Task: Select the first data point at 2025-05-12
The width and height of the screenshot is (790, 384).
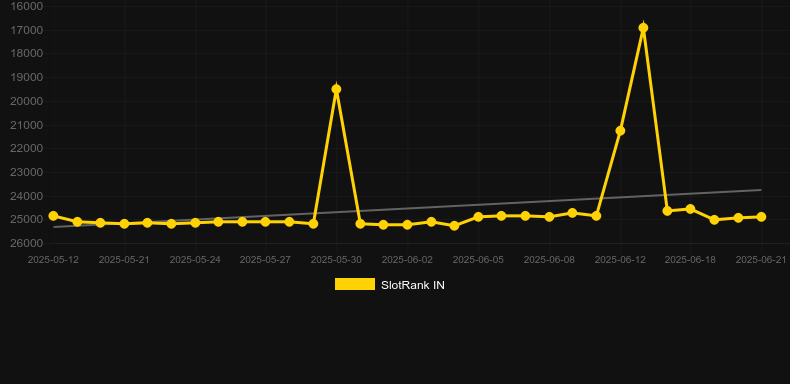Action: [x=53, y=216]
